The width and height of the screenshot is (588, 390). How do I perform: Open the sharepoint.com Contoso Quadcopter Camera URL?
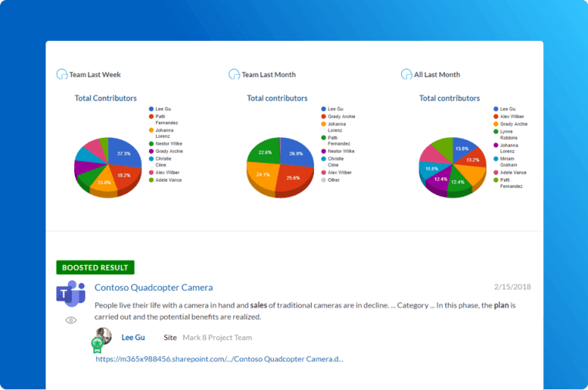click(x=219, y=358)
